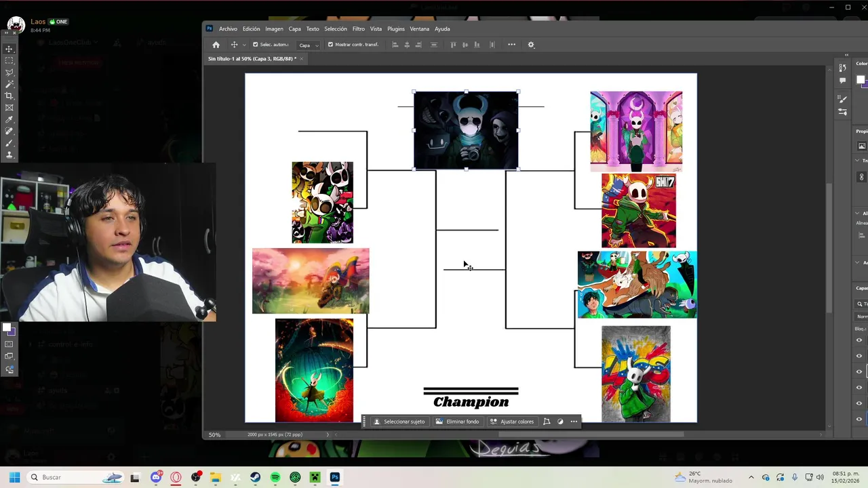Open more align options (three dots)
The height and width of the screenshot is (488, 868).
click(512, 45)
